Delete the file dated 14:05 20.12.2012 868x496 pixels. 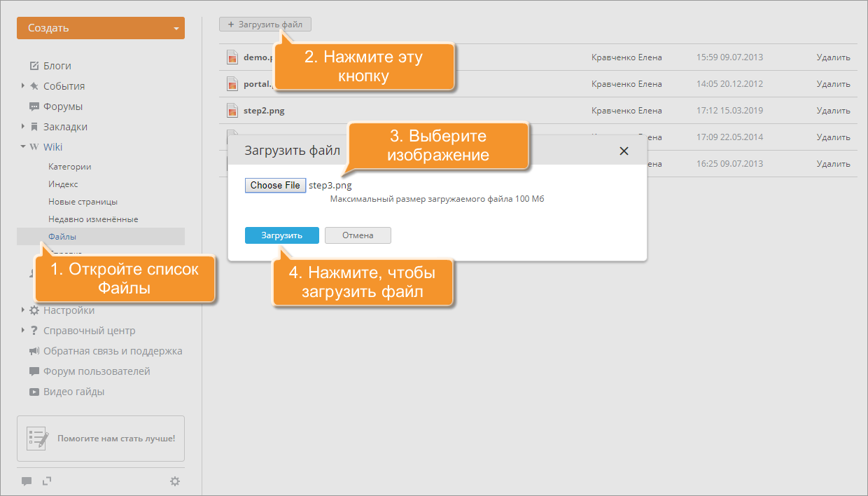[x=833, y=84]
